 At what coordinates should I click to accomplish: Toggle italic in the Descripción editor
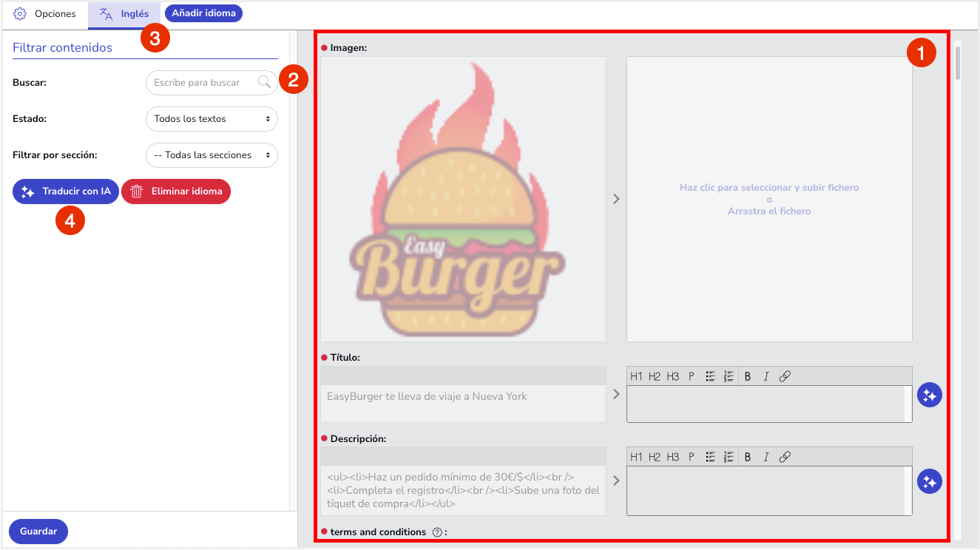pos(766,457)
